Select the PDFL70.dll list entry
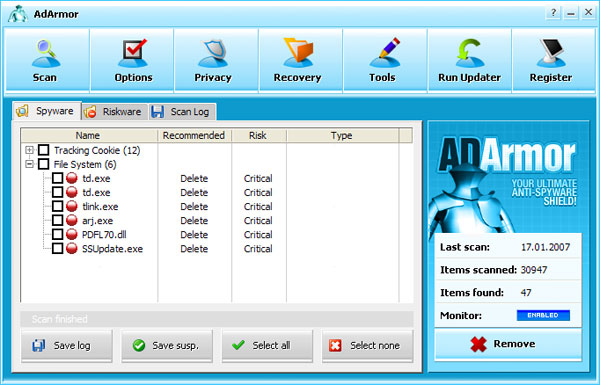This screenshot has width=600, height=385. click(104, 235)
